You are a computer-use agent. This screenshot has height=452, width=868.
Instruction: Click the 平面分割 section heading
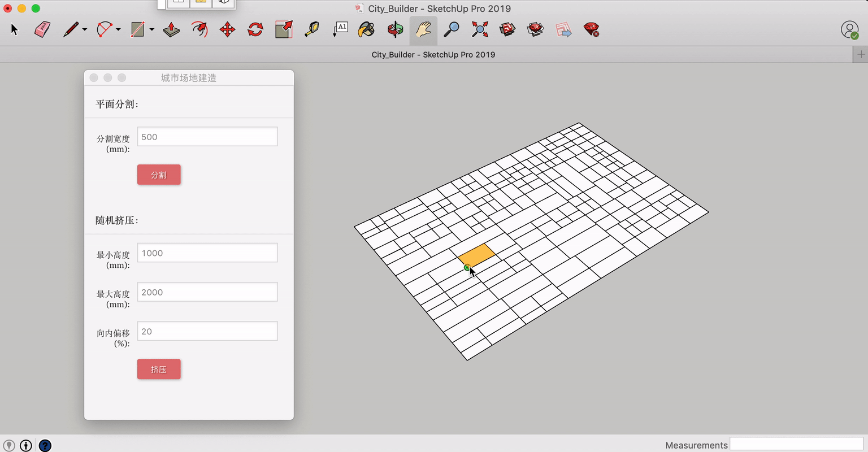coord(117,104)
